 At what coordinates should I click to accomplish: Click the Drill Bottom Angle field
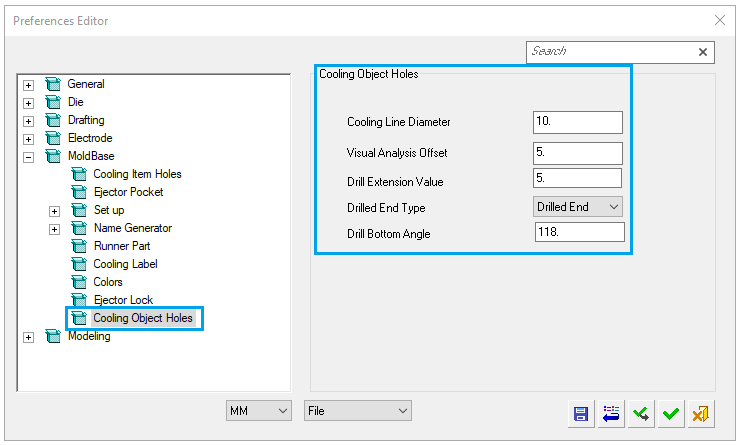[x=579, y=233]
